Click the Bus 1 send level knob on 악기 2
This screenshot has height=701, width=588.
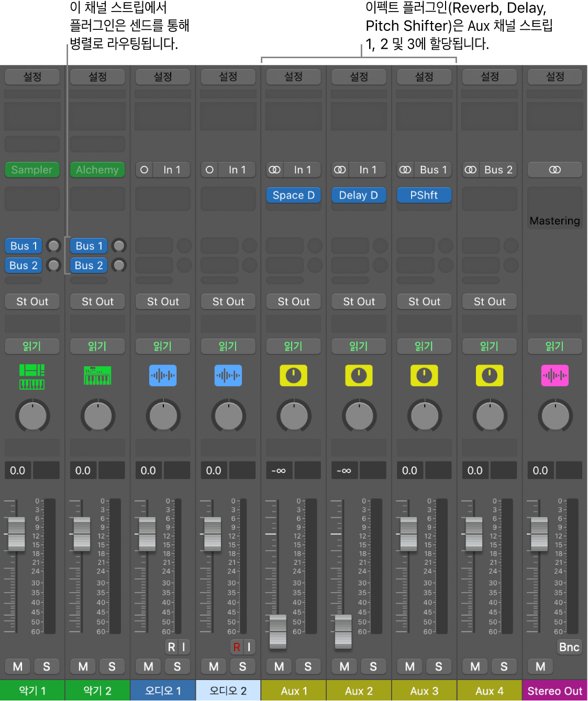click(x=119, y=246)
